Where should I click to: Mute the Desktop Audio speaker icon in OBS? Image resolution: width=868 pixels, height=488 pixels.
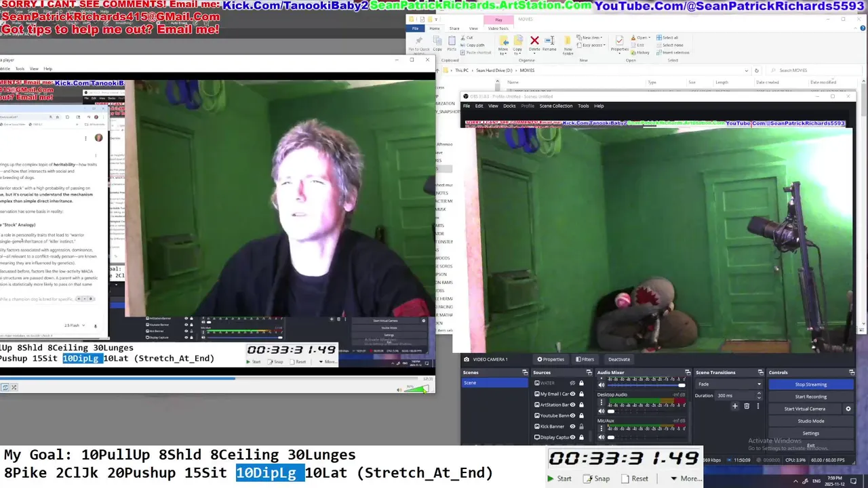point(601,411)
